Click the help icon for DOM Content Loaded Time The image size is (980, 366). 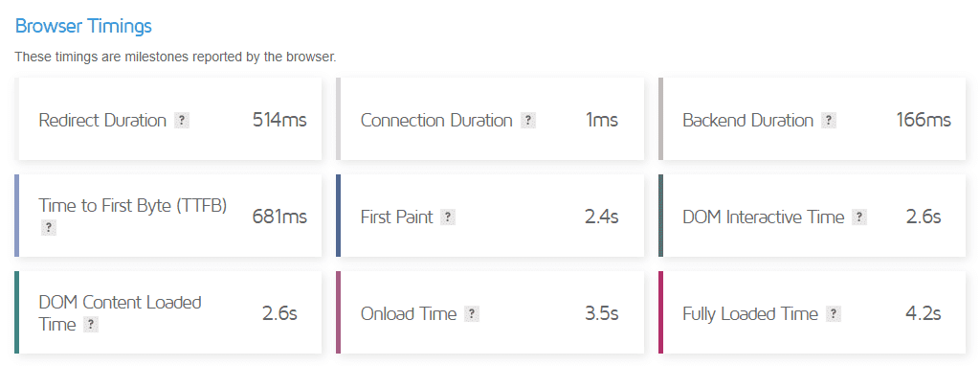(x=91, y=325)
